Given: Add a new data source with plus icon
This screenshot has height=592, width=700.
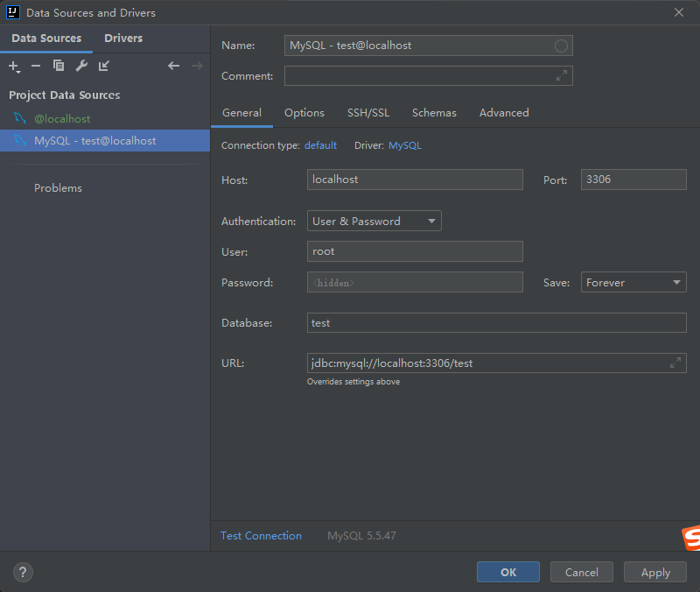Looking at the screenshot, I should tap(14, 67).
